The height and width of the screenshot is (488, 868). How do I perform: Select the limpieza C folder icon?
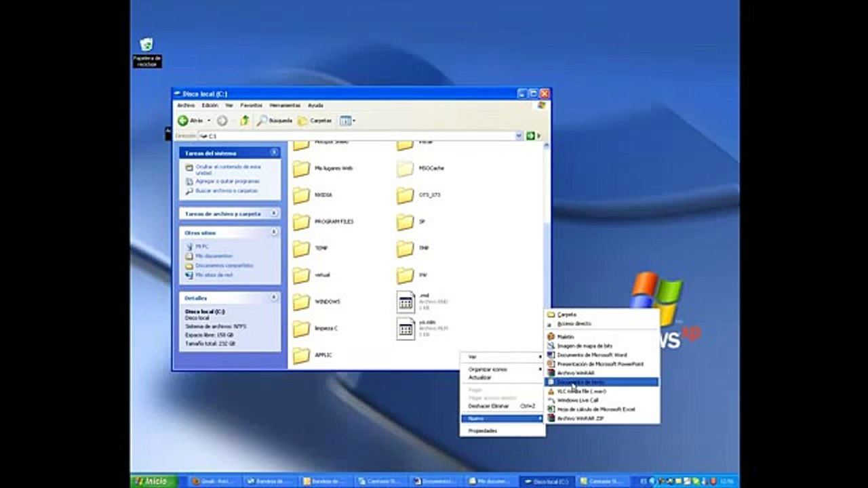301,329
